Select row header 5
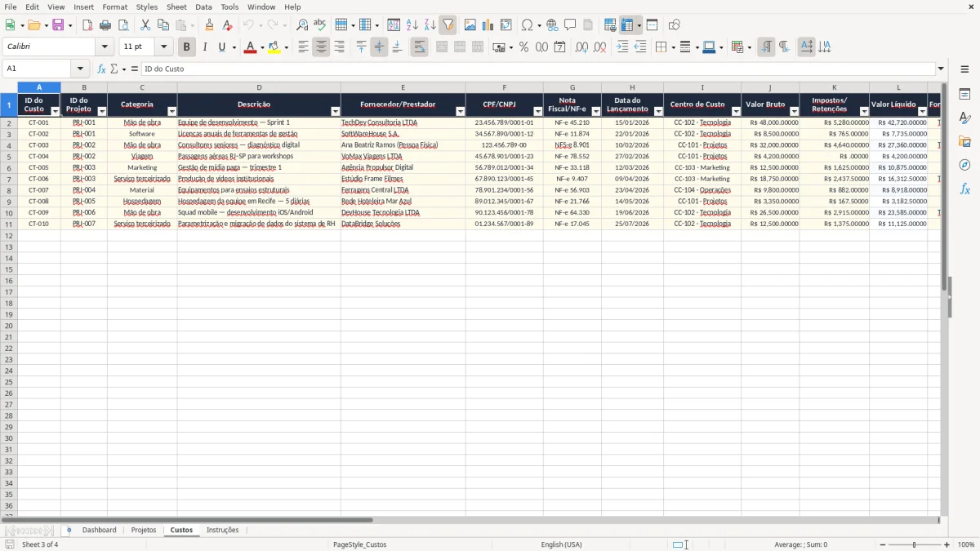The image size is (980, 551). click(x=9, y=156)
